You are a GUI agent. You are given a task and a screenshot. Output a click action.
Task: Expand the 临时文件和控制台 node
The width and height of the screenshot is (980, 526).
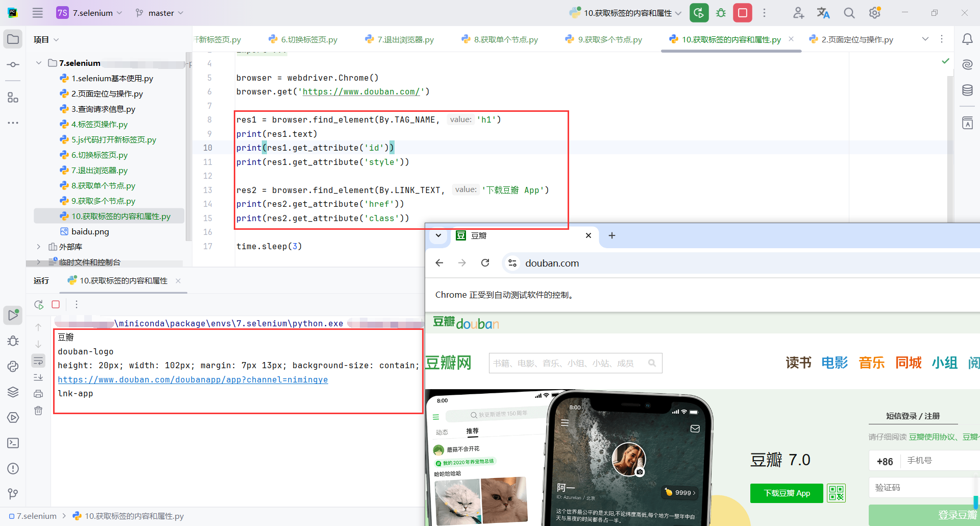coord(39,262)
